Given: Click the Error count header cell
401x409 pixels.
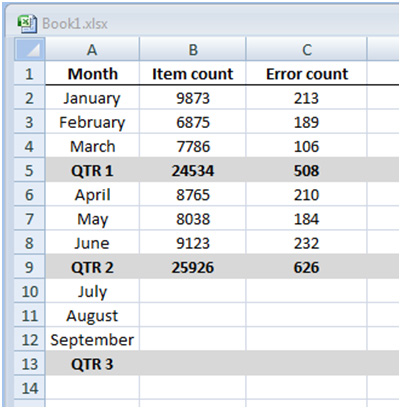Looking at the screenshot, I should click(306, 73).
